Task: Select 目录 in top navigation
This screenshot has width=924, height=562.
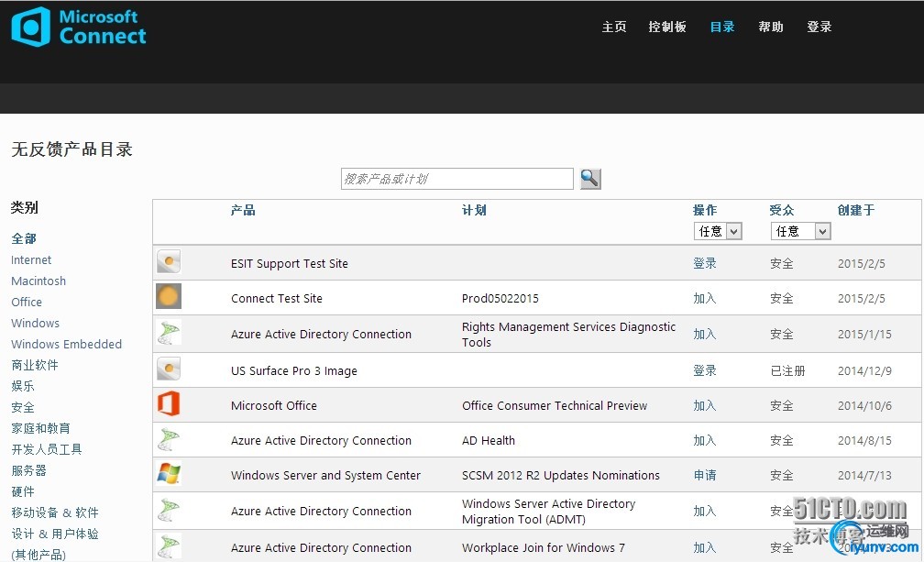Action: 722,27
